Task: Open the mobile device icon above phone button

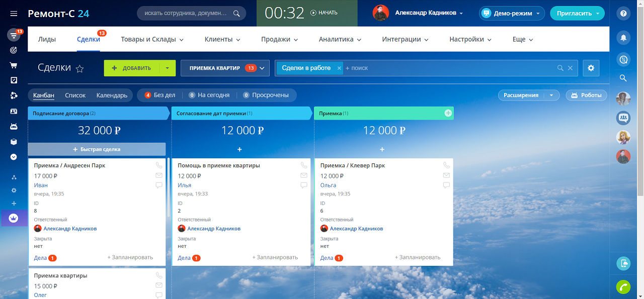Action: click(x=623, y=263)
